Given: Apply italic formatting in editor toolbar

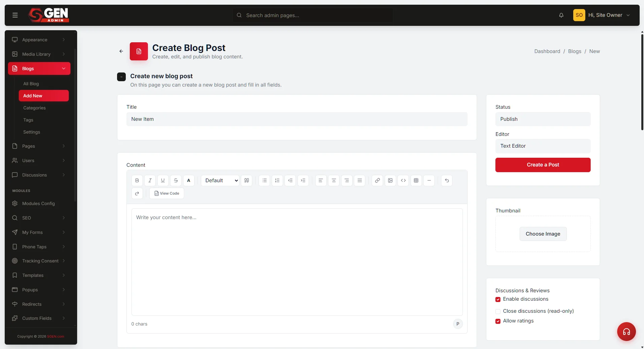Looking at the screenshot, I should coord(150,181).
